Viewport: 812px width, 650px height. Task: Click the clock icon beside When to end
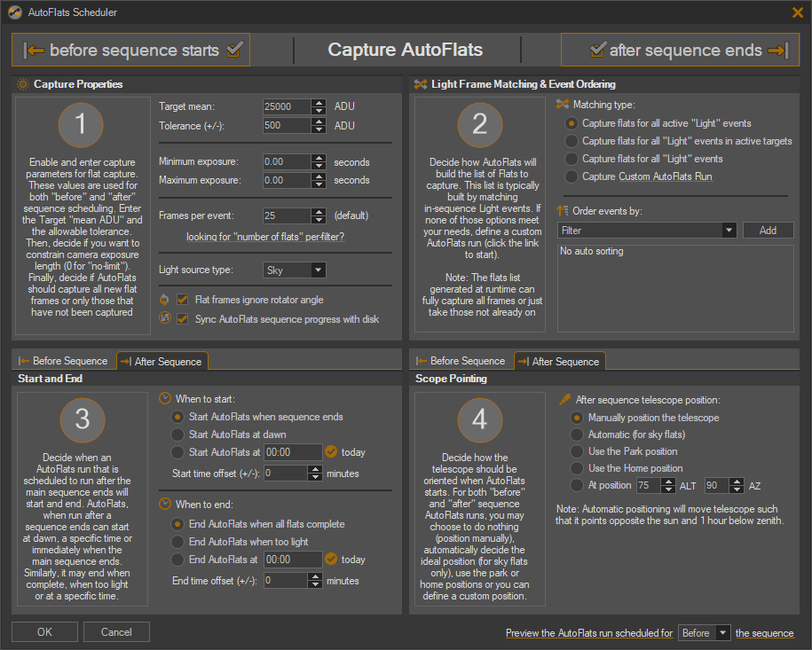click(165, 504)
